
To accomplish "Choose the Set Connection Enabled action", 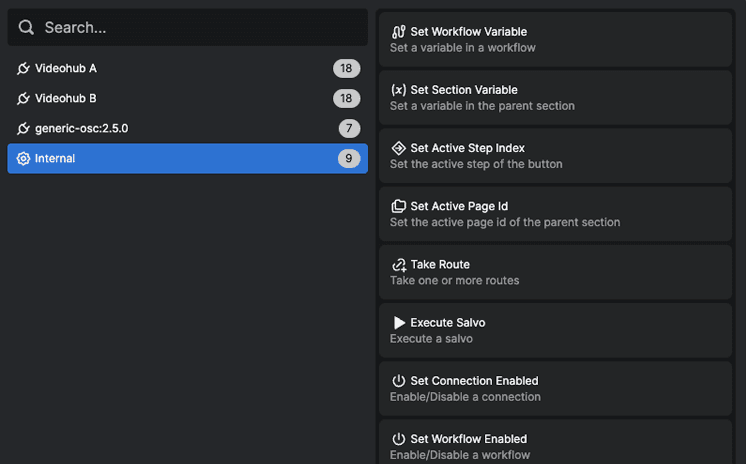I will click(x=555, y=388).
